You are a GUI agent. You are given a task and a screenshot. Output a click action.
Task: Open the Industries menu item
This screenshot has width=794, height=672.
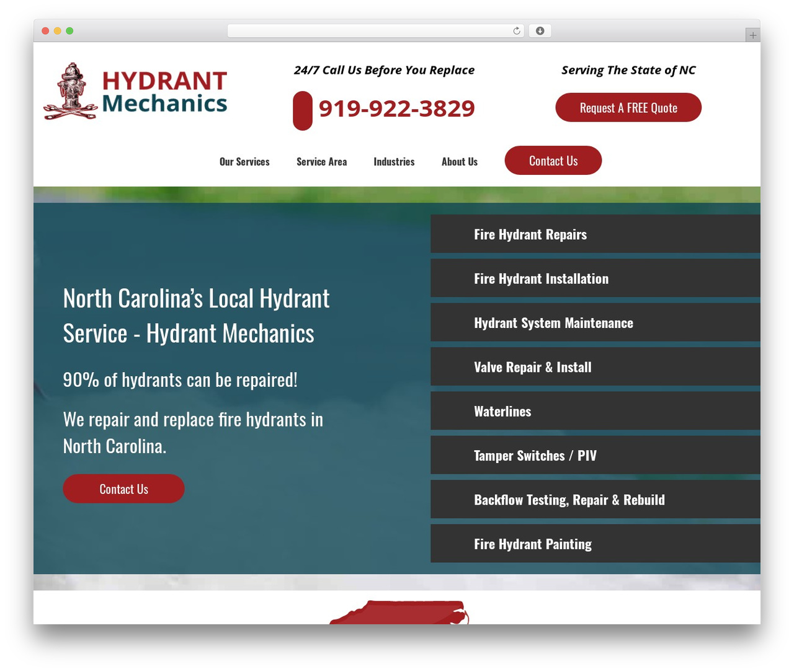point(394,162)
